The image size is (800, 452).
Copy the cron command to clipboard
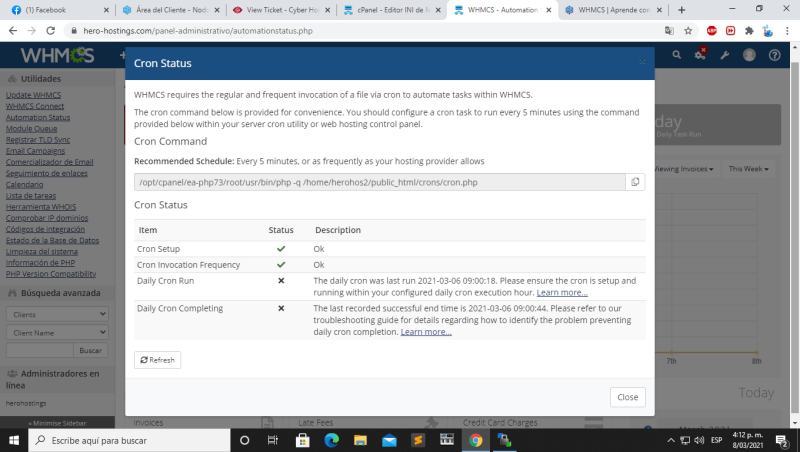point(634,182)
